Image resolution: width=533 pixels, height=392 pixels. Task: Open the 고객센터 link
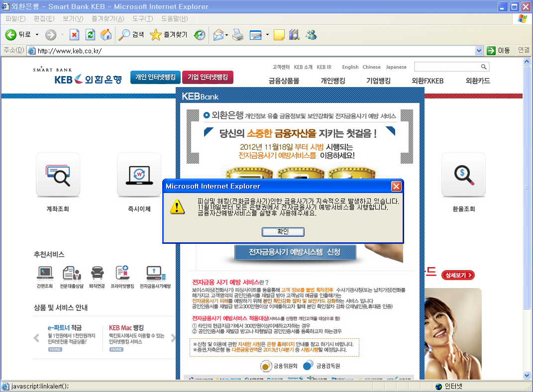(x=281, y=67)
